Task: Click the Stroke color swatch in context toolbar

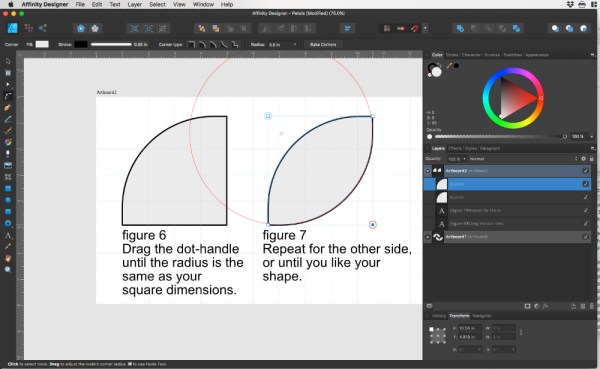Action: 81,44
